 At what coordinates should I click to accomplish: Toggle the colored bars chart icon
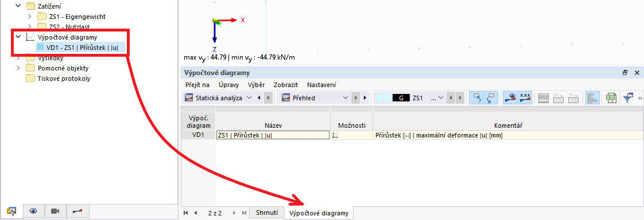pyautogui.click(x=592, y=98)
